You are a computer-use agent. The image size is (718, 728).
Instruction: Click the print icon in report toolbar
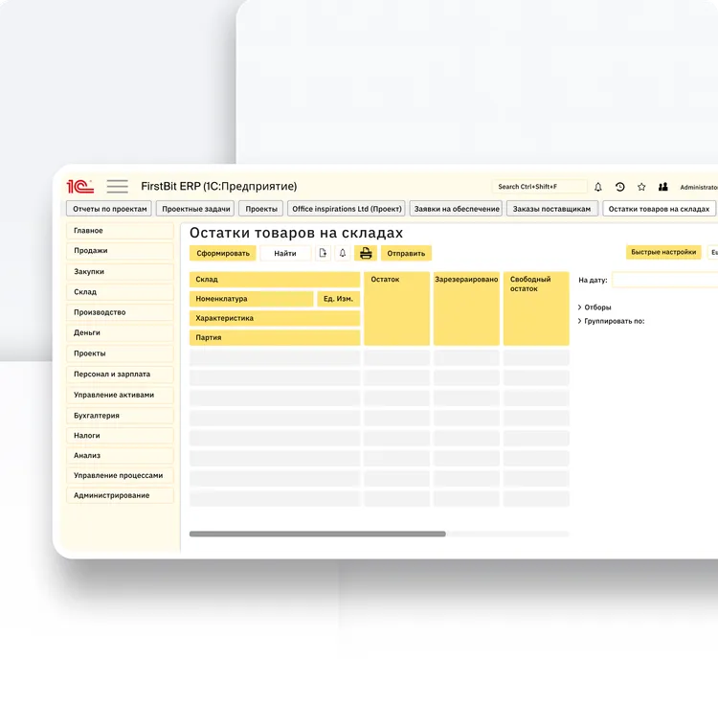coord(366,253)
